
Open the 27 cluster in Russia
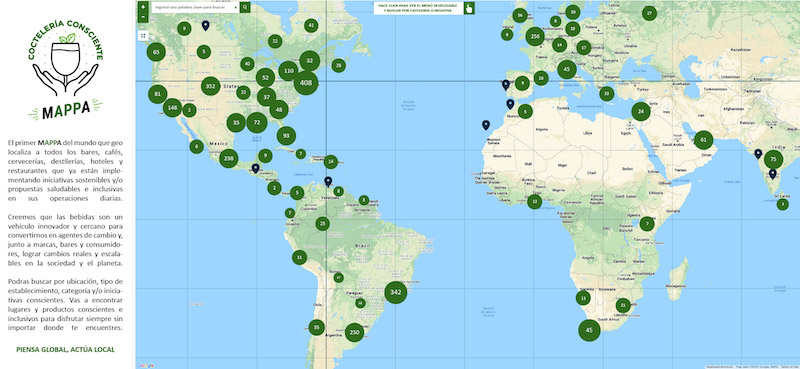click(649, 13)
